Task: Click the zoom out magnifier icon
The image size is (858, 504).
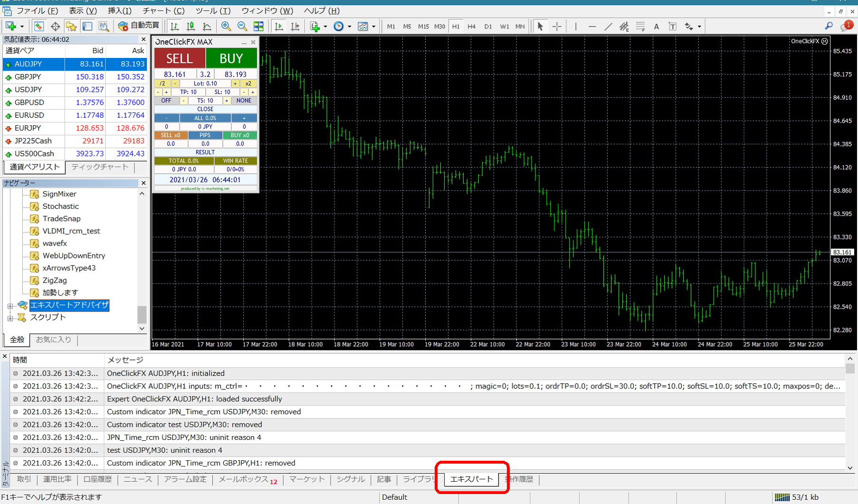Action: (x=242, y=27)
